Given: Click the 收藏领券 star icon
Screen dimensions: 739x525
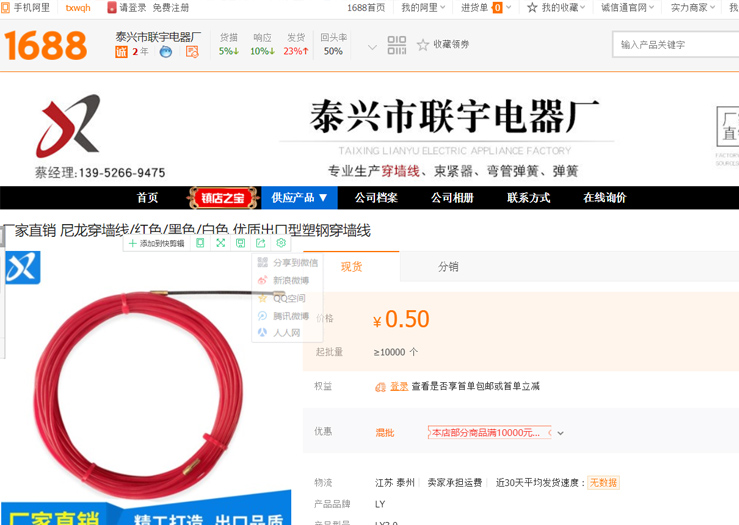Looking at the screenshot, I should 423,45.
